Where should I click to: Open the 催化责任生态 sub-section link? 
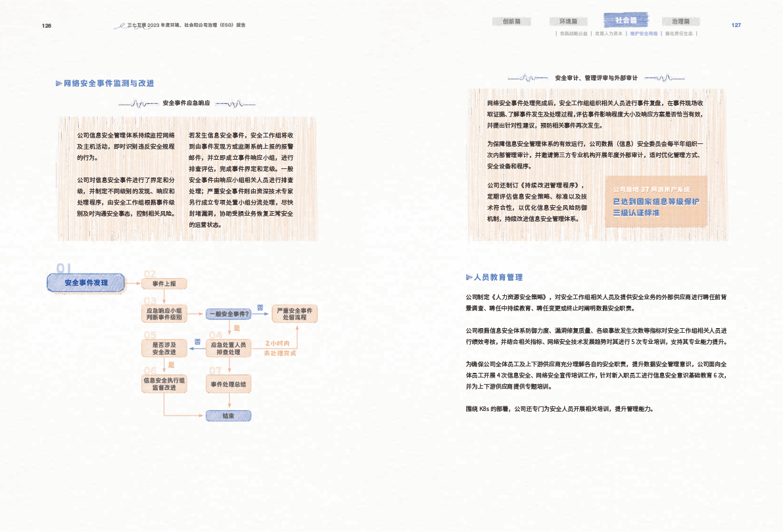pyautogui.click(x=679, y=33)
